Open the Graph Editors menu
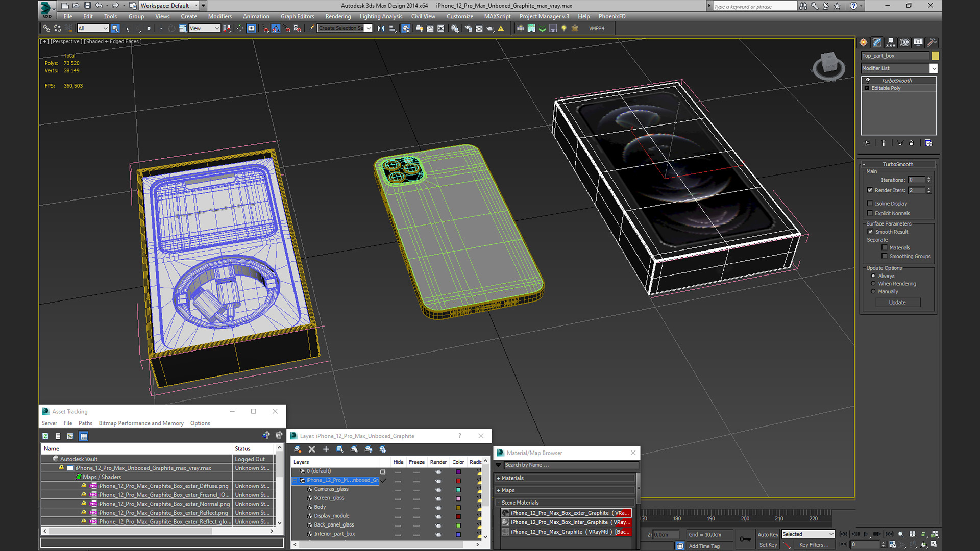 [297, 16]
